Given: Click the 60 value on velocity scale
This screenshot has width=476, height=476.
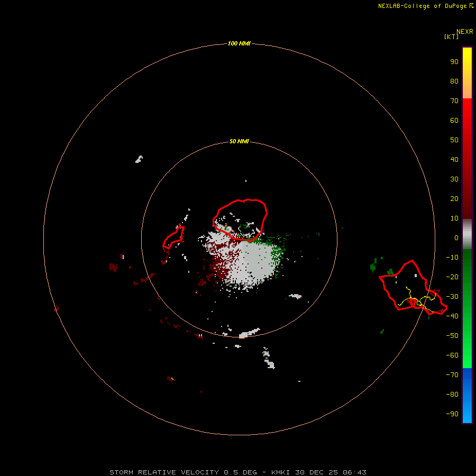Looking at the screenshot, I should 454,120.
